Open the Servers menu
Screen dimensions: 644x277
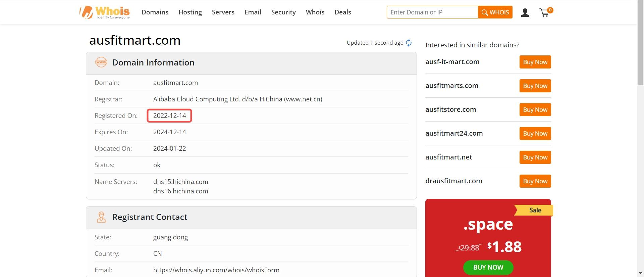coord(223,12)
